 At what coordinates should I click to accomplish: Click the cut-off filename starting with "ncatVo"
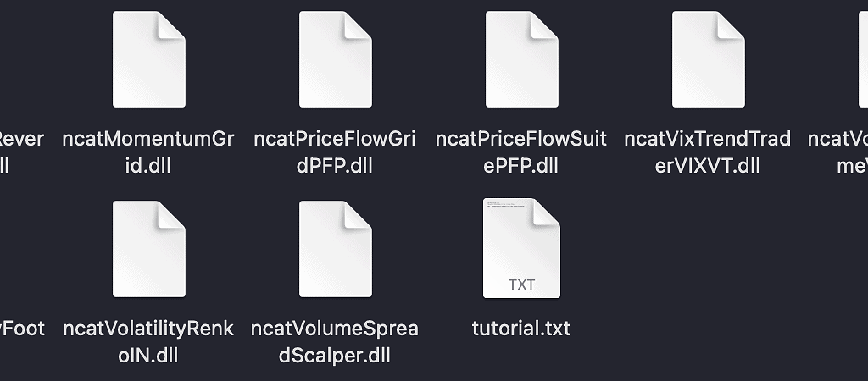(837, 152)
